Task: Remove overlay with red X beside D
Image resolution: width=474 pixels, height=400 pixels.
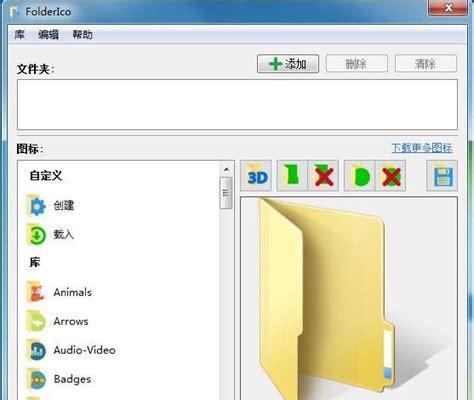Action: click(390, 176)
